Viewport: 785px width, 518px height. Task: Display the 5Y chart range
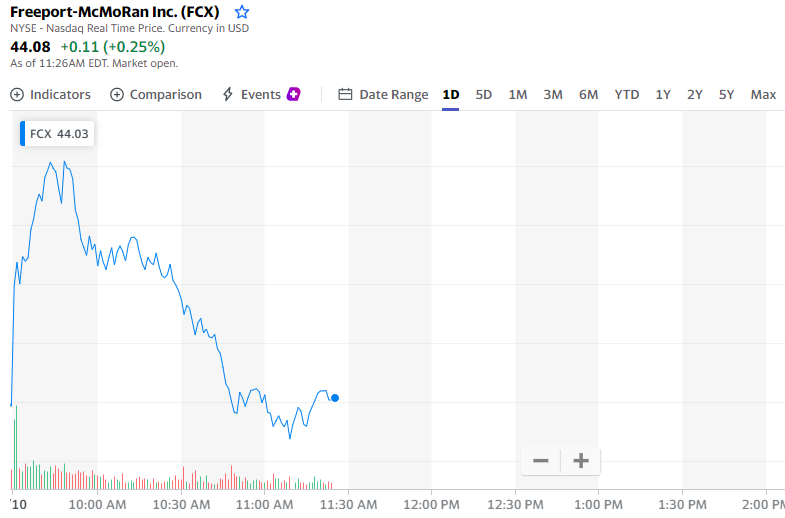727,94
